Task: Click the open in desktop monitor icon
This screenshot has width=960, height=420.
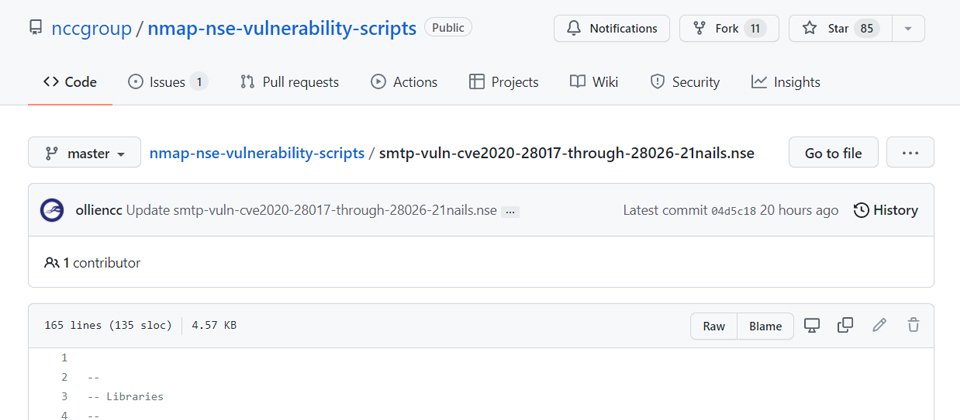Action: pyautogui.click(x=812, y=325)
